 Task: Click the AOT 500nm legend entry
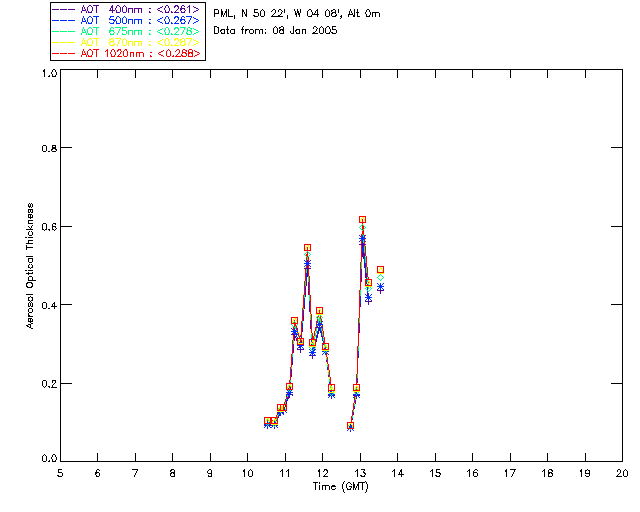127,20
